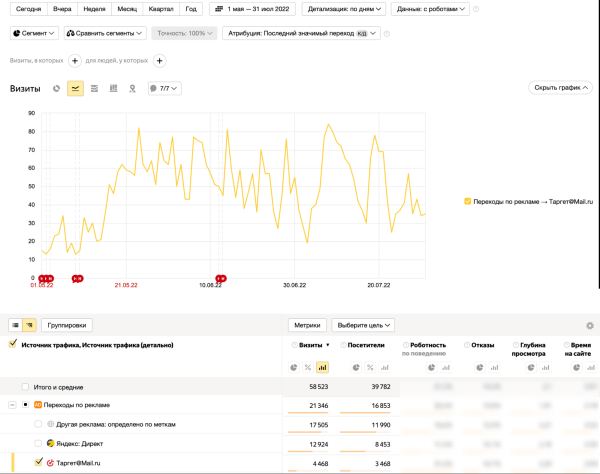Tick the Итого и средние checkbox
Viewport: 600px width, 474px height.
tap(25, 386)
